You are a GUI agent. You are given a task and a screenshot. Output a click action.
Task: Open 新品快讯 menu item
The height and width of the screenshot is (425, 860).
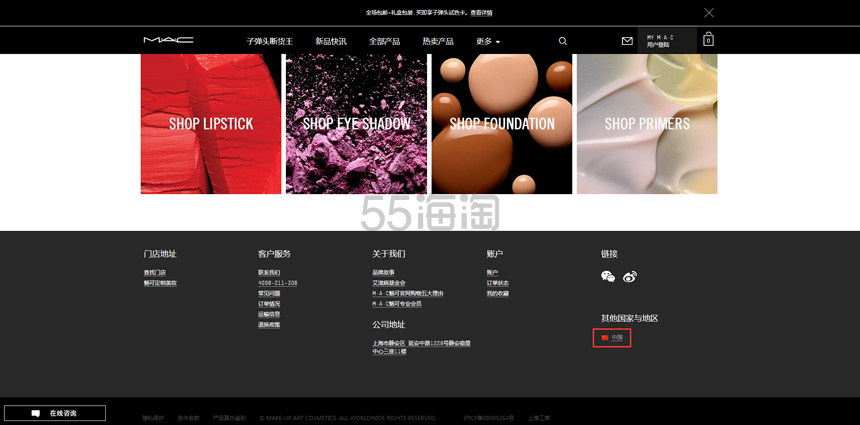[x=331, y=41]
